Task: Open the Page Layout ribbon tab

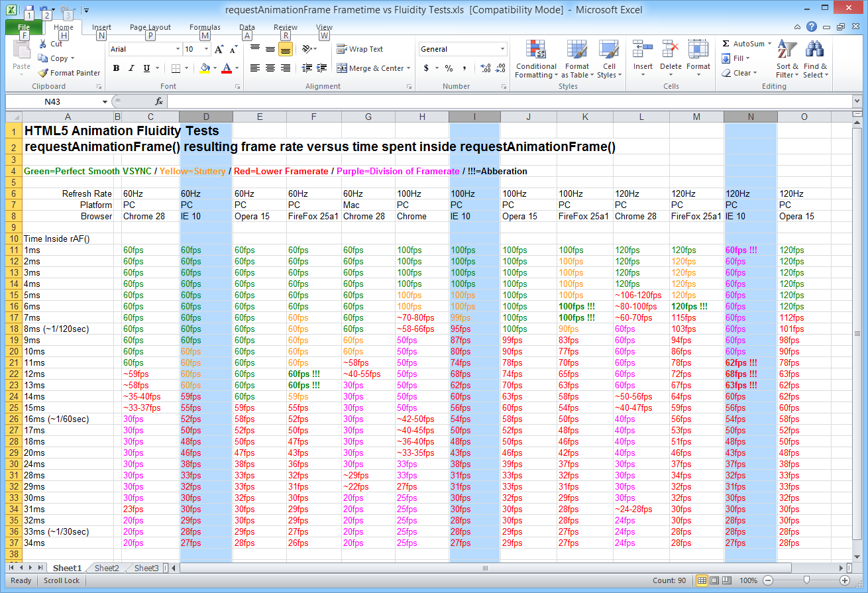Action: [150, 27]
